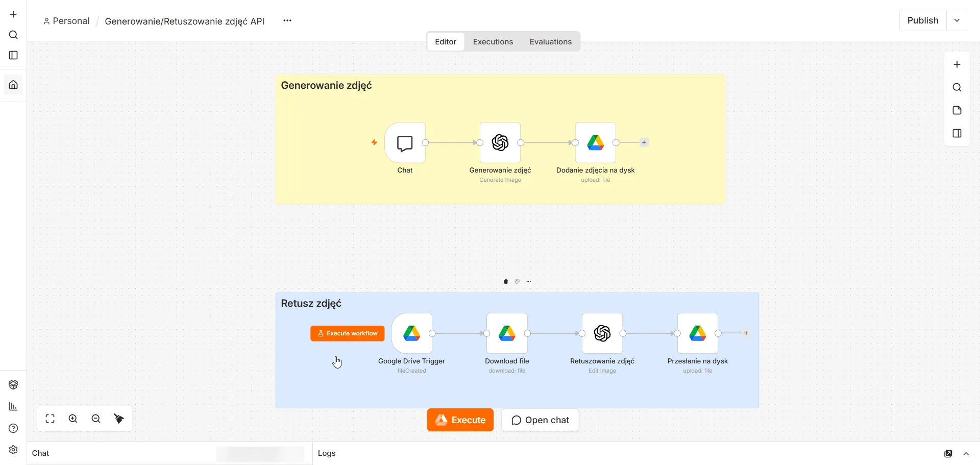
Task: Add node after Przesłanie na dysk
Action: pyautogui.click(x=746, y=333)
